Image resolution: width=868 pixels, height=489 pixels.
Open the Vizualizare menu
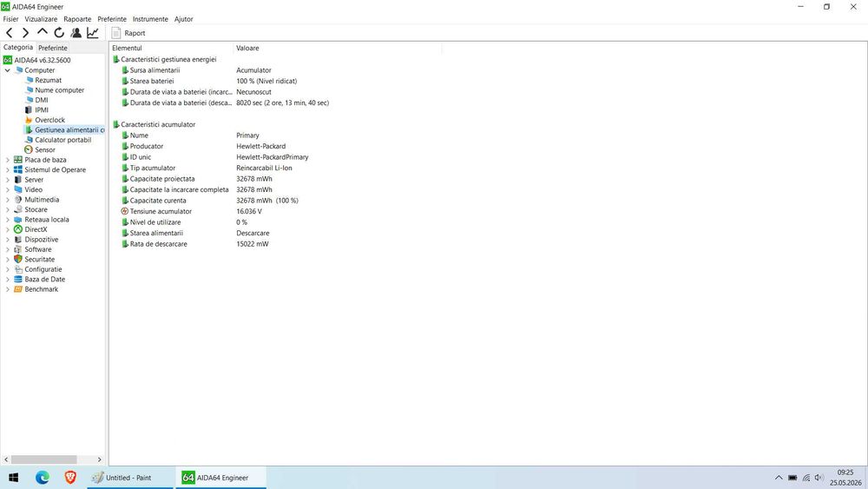(41, 19)
